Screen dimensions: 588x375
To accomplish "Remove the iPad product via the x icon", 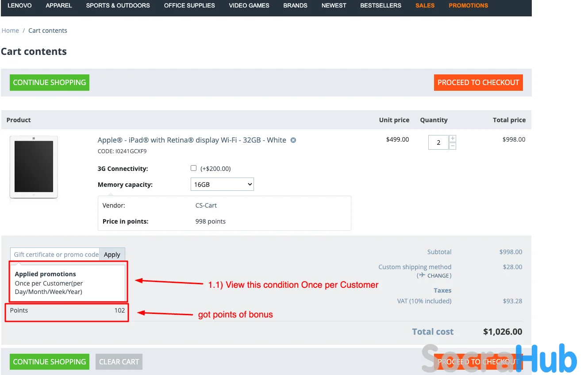I will coord(293,140).
